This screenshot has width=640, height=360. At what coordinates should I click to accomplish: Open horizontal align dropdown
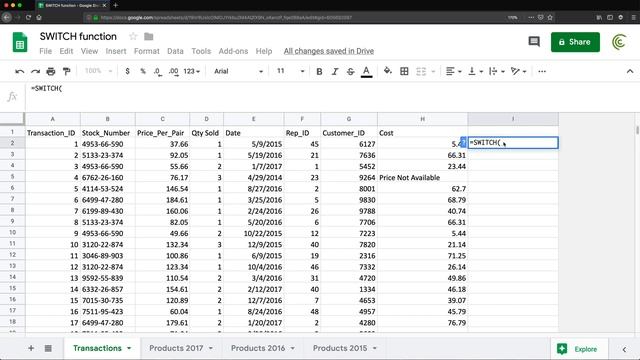(453, 71)
